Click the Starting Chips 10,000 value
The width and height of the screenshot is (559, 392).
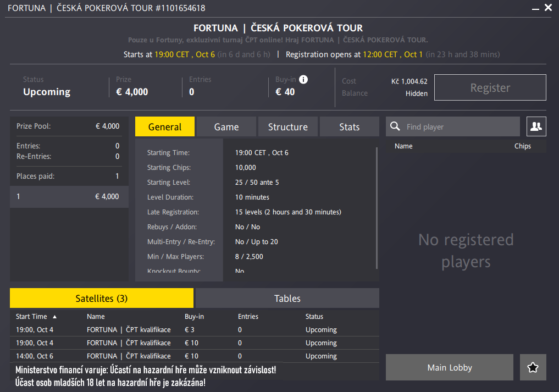pos(246,167)
